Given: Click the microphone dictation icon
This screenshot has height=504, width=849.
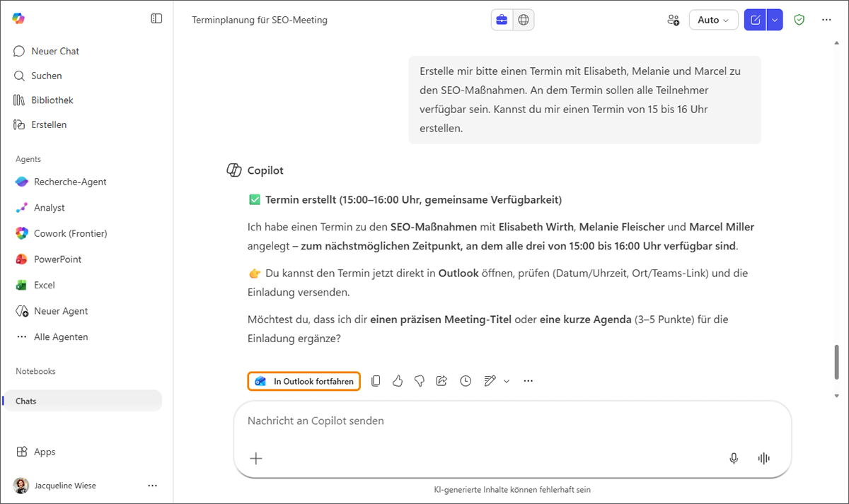Looking at the screenshot, I should pyautogui.click(x=734, y=458).
